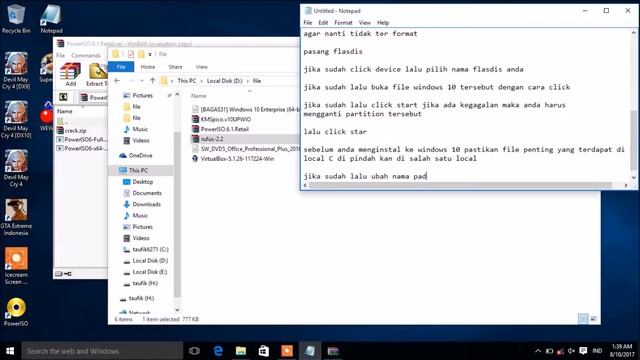The image size is (640, 360).
Task: Click the taskbar search box
Action: (x=102, y=351)
